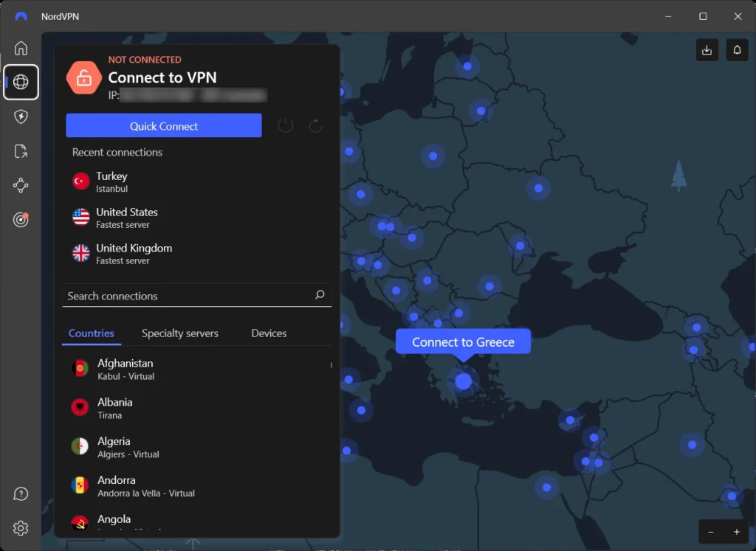Screen dimensions: 756x551
Task: Switch to Specialty servers tab
Action: click(180, 333)
